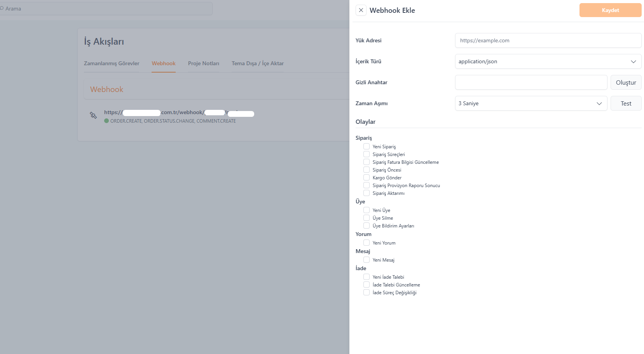Click the green active status dot
The width and height of the screenshot is (644, 354).
click(106, 121)
